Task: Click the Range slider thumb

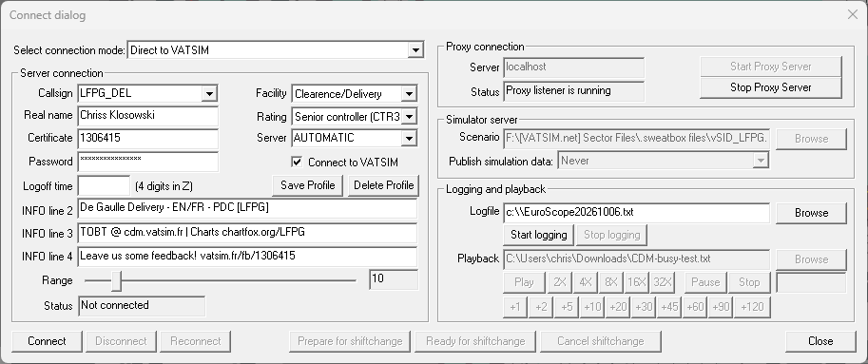Action: (116, 281)
